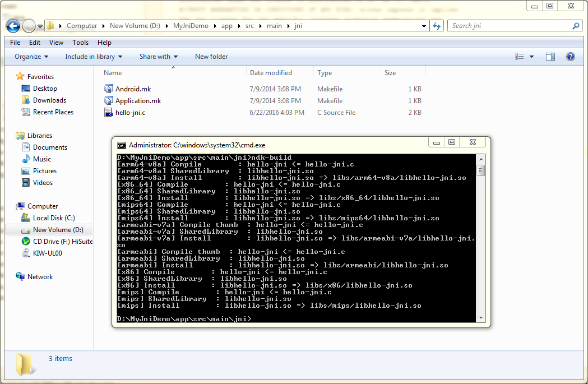This screenshot has height=384, width=588.
Task: Click the Help icon in the toolbar
Action: click(x=570, y=57)
